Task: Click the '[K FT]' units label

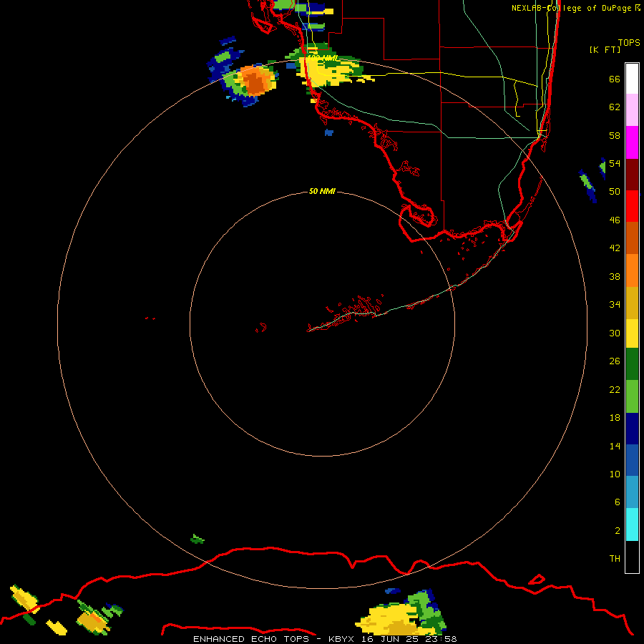Action: pos(605,49)
